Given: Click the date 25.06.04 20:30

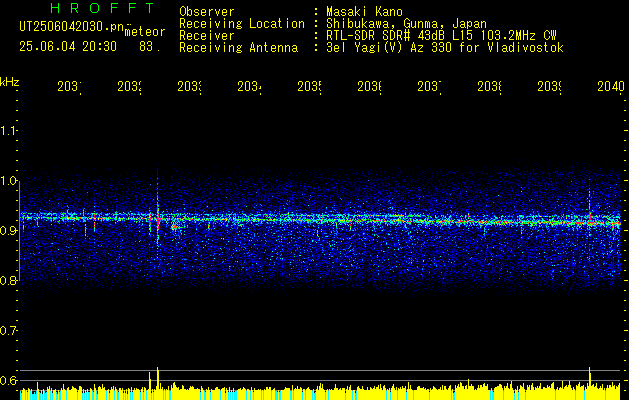Looking at the screenshot, I should pyautogui.click(x=68, y=47).
